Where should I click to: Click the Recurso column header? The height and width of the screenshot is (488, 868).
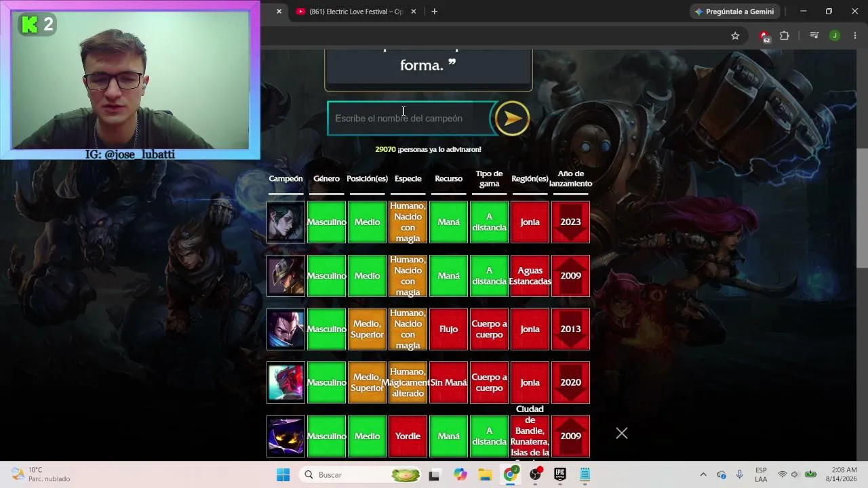(x=448, y=179)
